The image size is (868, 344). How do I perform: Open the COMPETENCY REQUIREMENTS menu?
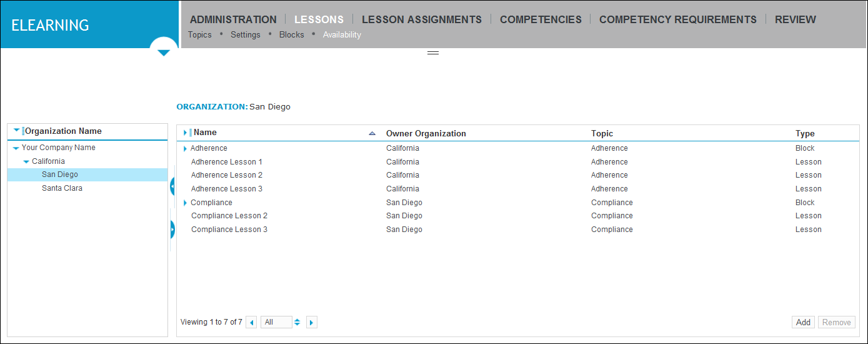pyautogui.click(x=678, y=19)
